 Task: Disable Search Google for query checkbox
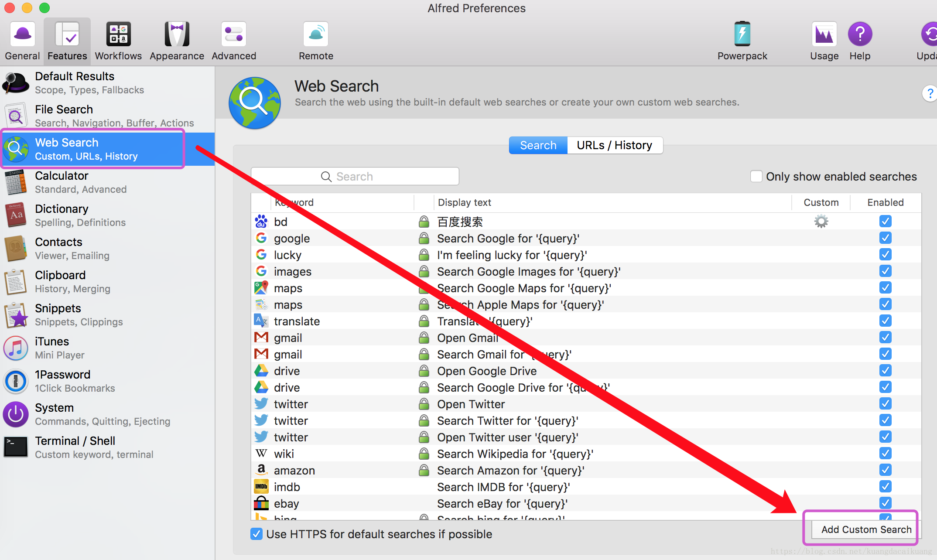[x=885, y=238]
